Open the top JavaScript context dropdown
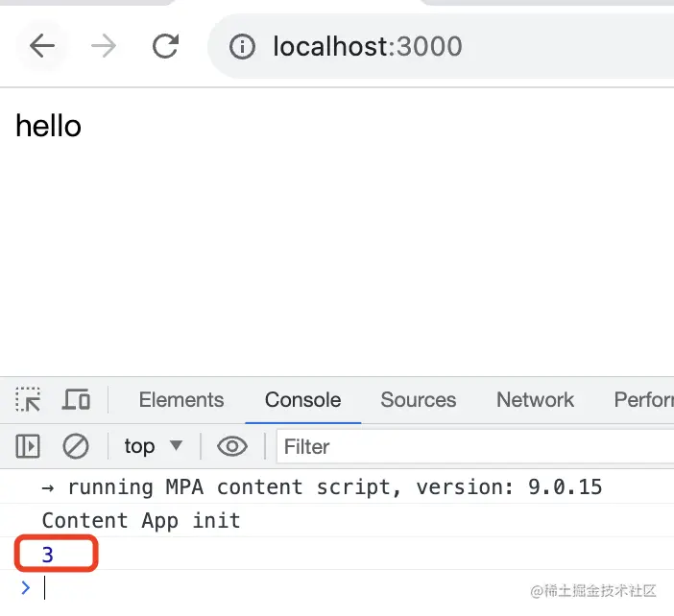Viewport: 674px width, 616px height. pos(154,446)
